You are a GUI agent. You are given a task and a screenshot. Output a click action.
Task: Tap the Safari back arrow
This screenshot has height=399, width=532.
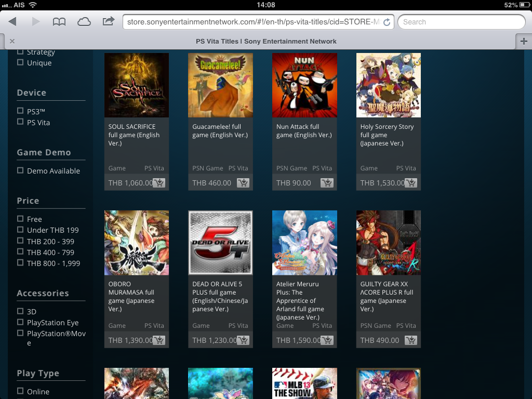pos(12,22)
